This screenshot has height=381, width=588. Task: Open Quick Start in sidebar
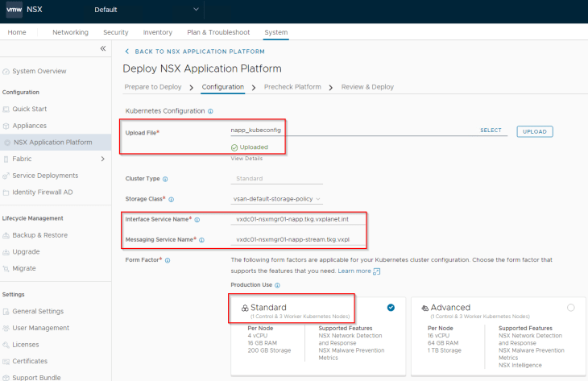tap(30, 109)
